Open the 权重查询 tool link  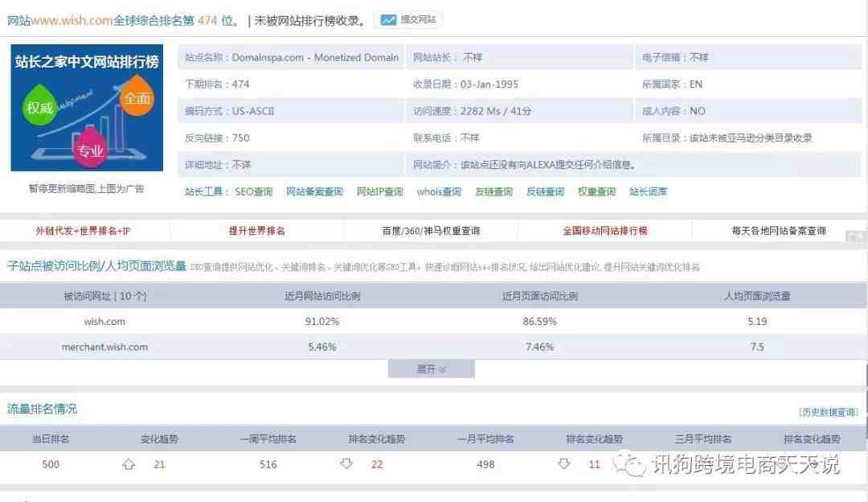tap(596, 191)
